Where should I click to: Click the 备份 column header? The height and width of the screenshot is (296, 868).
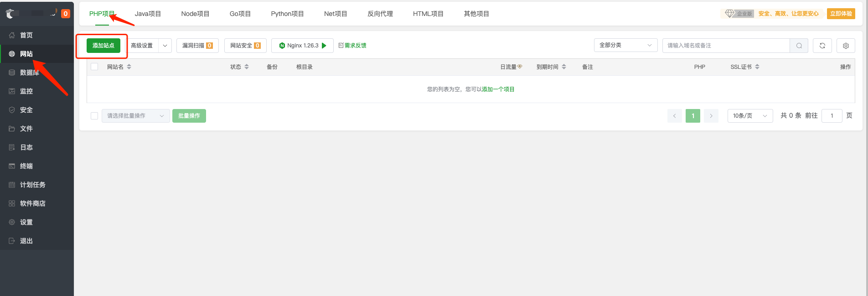tap(272, 67)
